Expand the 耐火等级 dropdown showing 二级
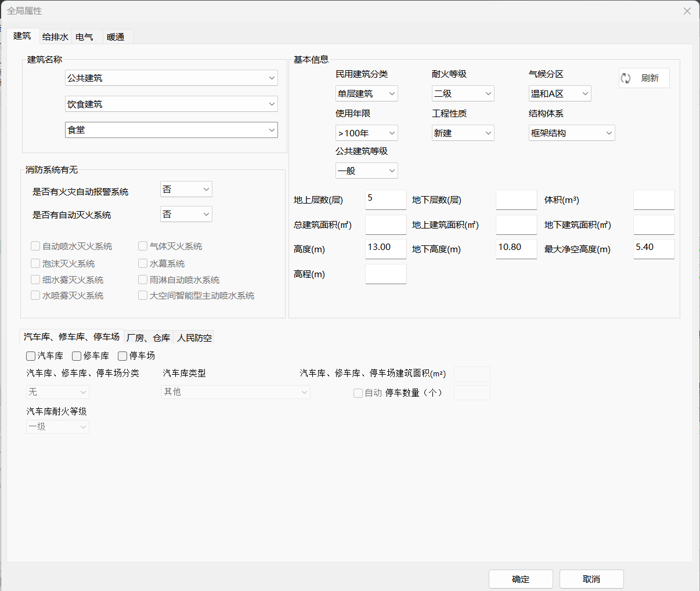The height and width of the screenshot is (591, 700). [x=463, y=93]
